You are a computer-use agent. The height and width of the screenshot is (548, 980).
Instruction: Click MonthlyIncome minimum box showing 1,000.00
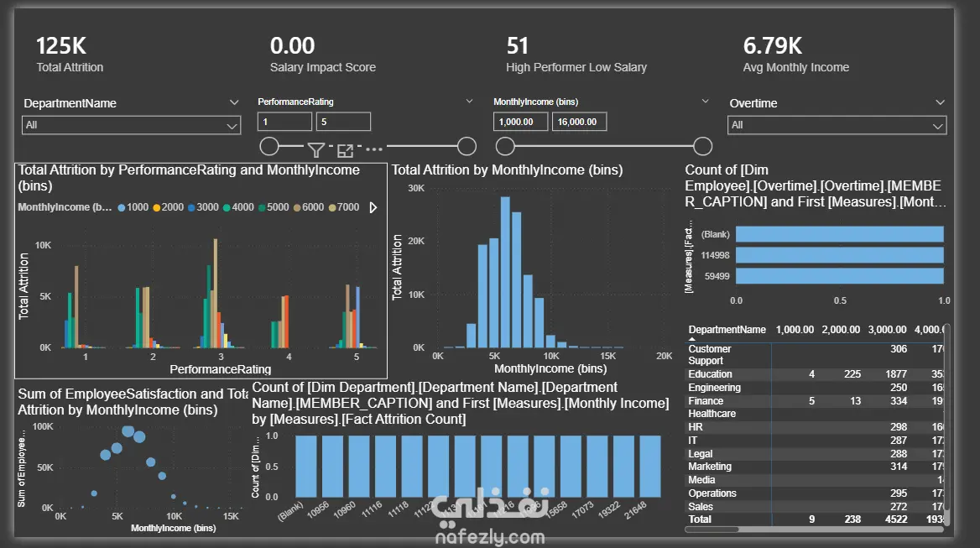[520, 122]
